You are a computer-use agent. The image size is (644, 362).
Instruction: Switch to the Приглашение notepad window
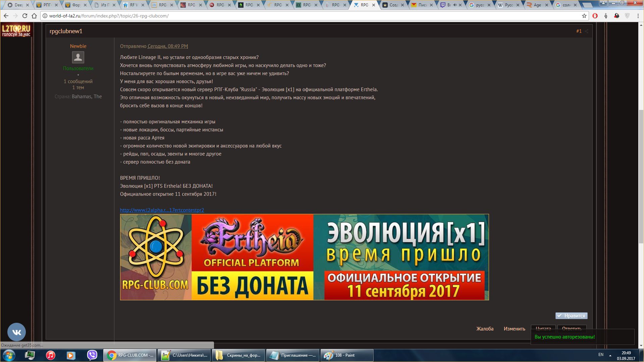pyautogui.click(x=293, y=355)
